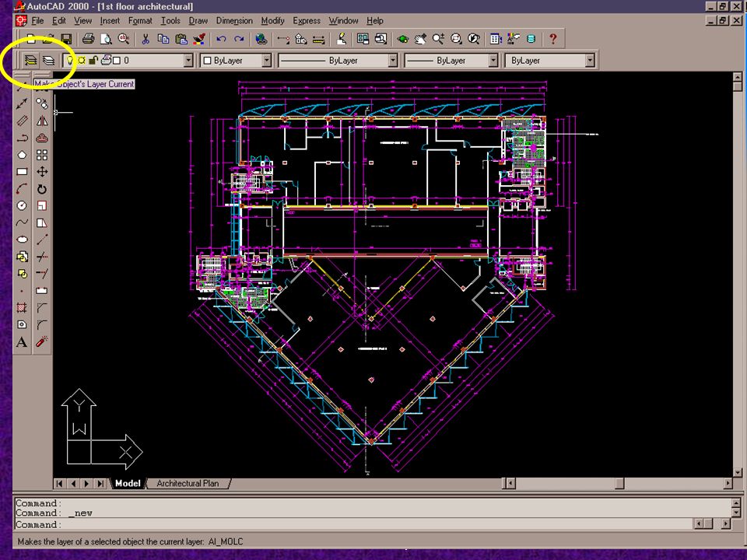Open Pan Realtime hand icon
This screenshot has height=560, width=747.
click(419, 39)
